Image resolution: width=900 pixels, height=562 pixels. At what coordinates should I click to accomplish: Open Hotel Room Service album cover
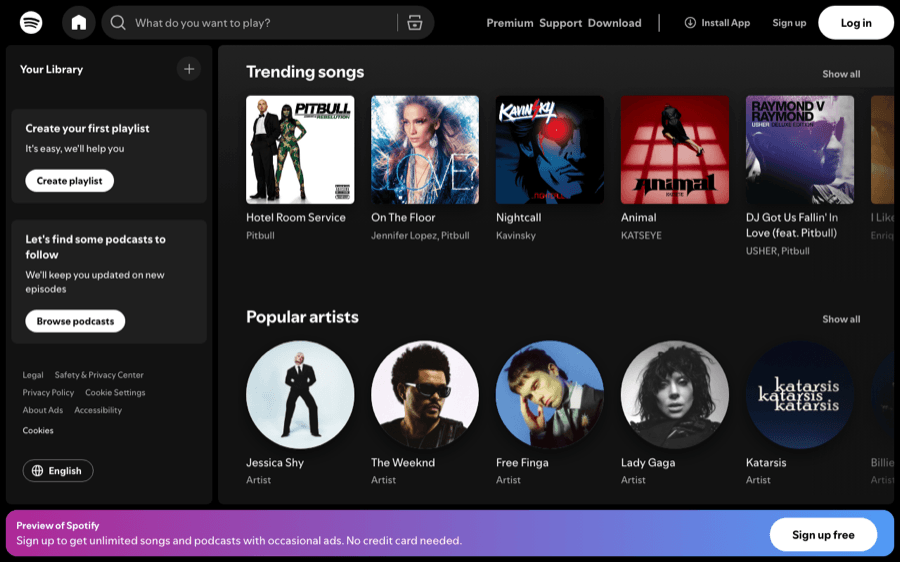click(300, 150)
